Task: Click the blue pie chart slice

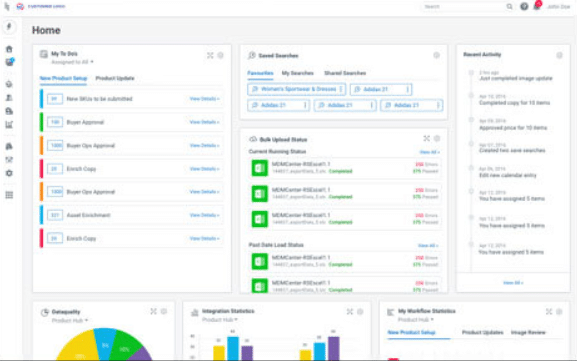Action: [x=105, y=341]
